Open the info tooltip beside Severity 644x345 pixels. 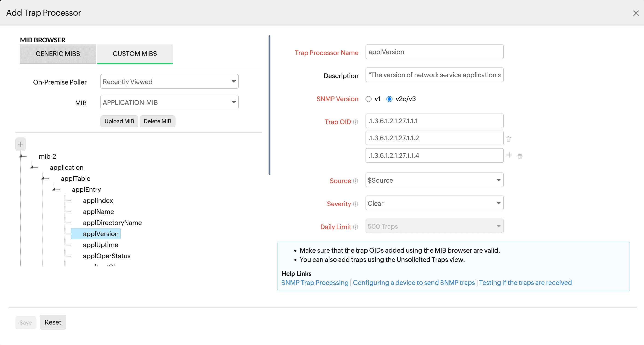click(356, 204)
